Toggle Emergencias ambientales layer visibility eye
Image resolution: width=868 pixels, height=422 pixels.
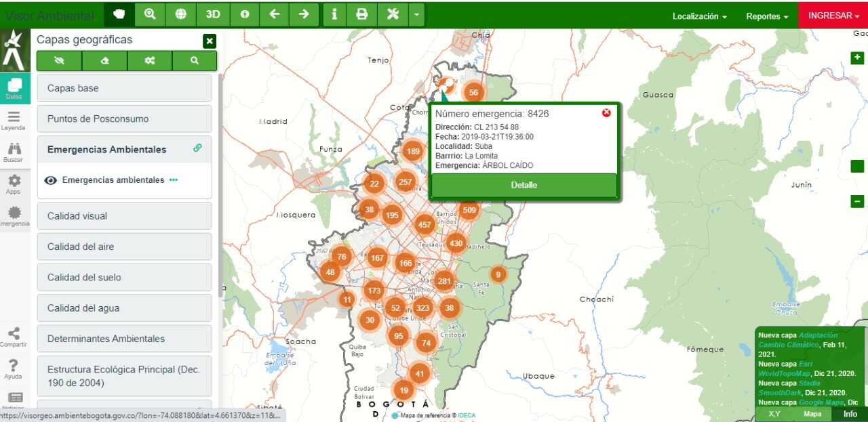[x=50, y=180]
